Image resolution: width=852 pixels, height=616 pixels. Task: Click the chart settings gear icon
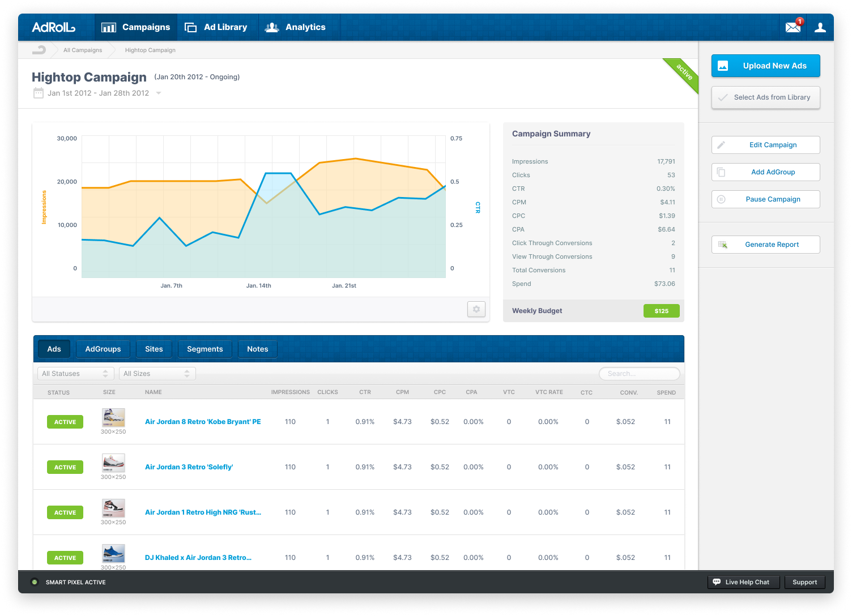tap(476, 309)
